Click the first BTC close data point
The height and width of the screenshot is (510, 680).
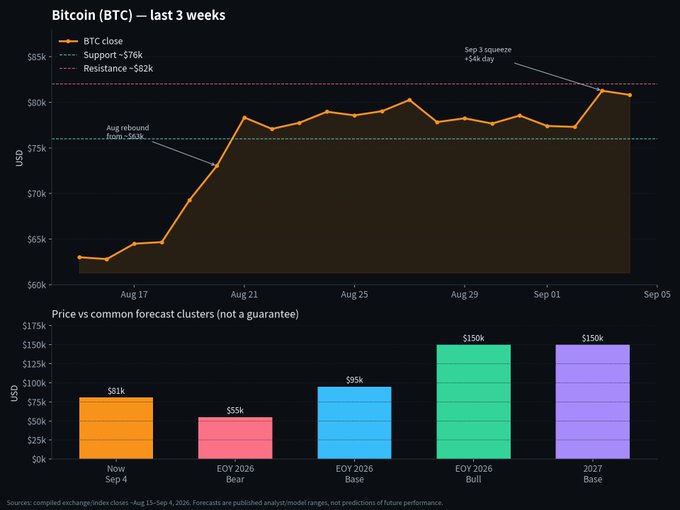[x=79, y=257]
